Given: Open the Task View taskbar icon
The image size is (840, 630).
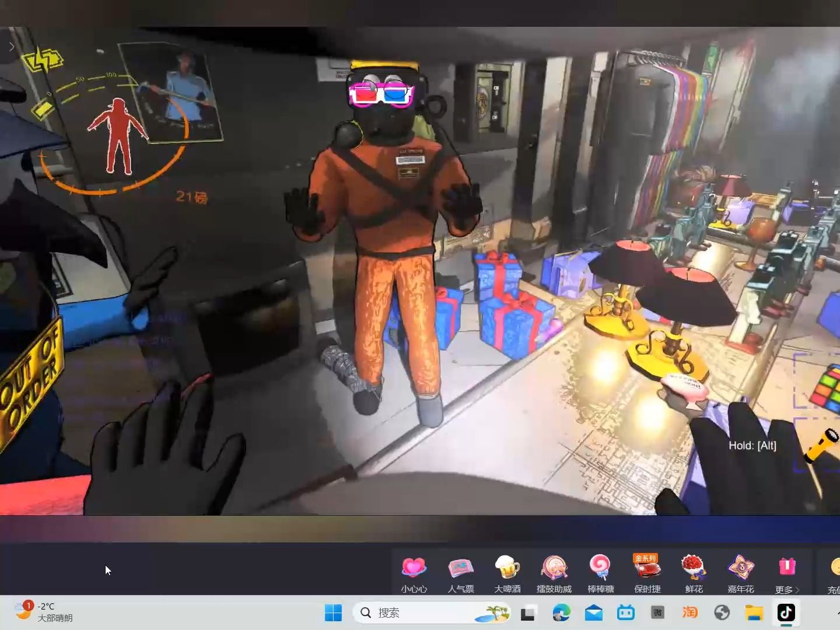Looking at the screenshot, I should (x=528, y=612).
